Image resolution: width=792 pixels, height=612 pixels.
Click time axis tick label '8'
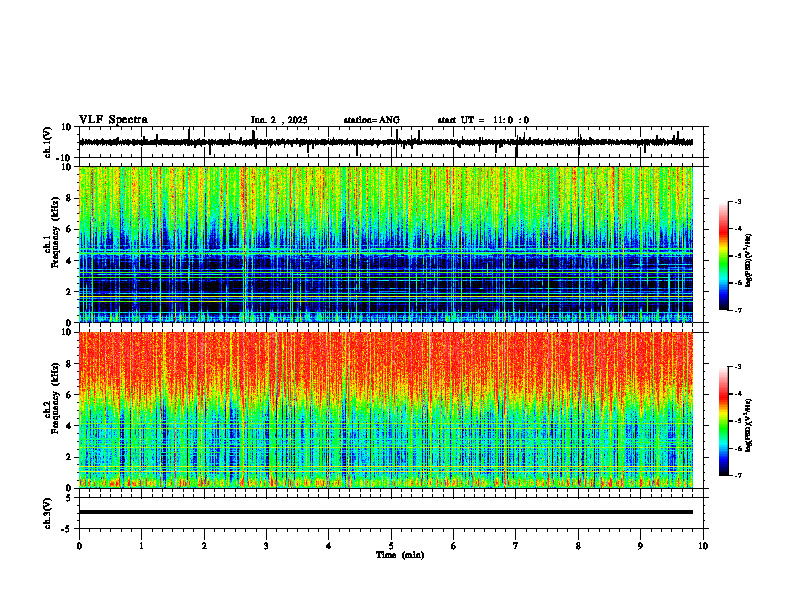(x=578, y=546)
